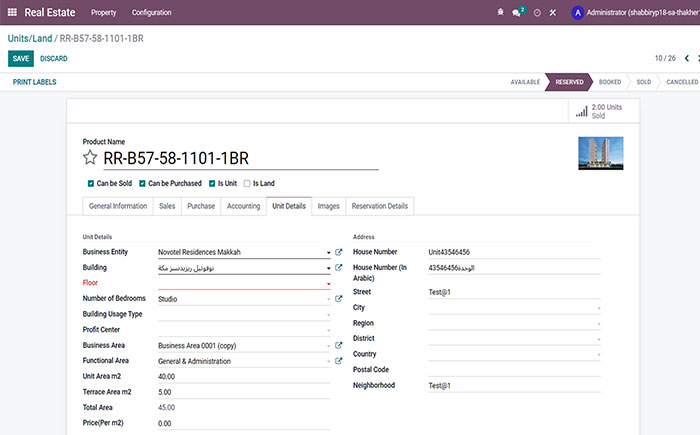This screenshot has height=435, width=700.
Task: Click the bug debug icon in navbar
Action: [x=500, y=13]
